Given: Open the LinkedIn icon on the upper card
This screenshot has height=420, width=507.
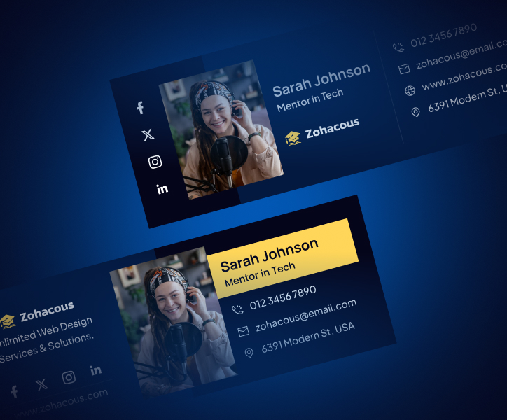Looking at the screenshot, I should pyautogui.click(x=162, y=188).
